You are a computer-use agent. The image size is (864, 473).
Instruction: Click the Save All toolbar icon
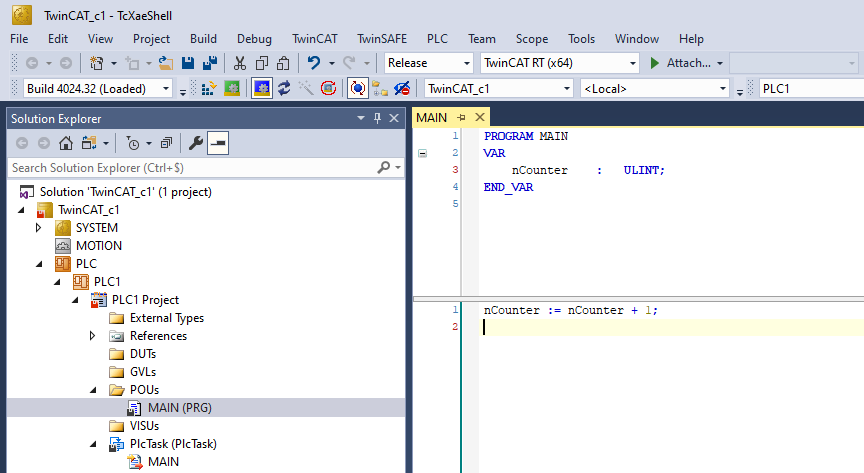pos(208,63)
